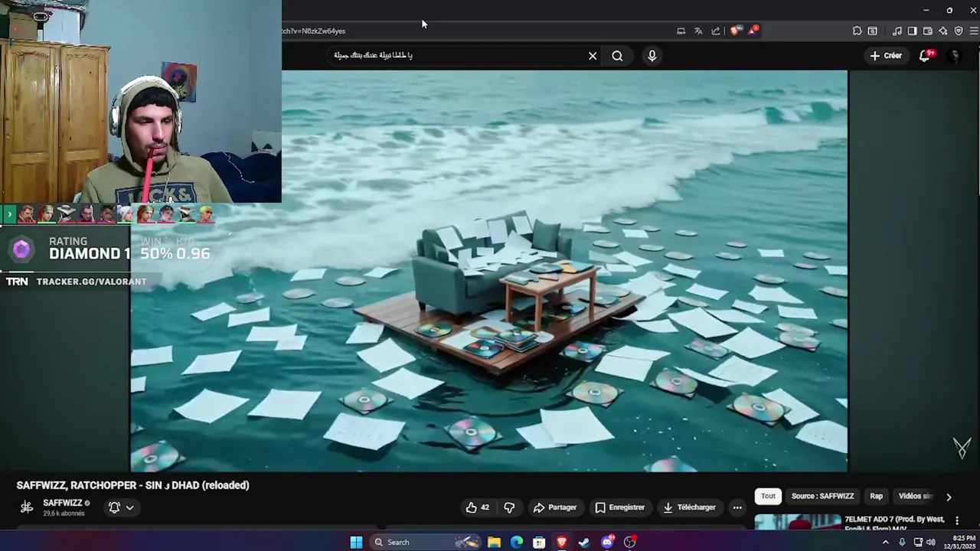980x551 pixels.
Task: Open Brave Rewards triangle icon
Action: tap(753, 31)
